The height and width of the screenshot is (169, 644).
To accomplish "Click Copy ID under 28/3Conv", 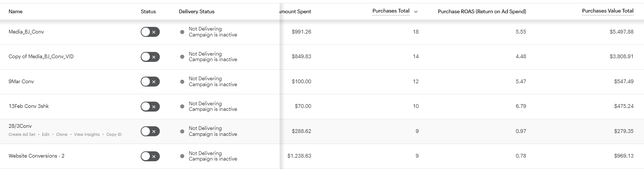I will click(x=114, y=135).
